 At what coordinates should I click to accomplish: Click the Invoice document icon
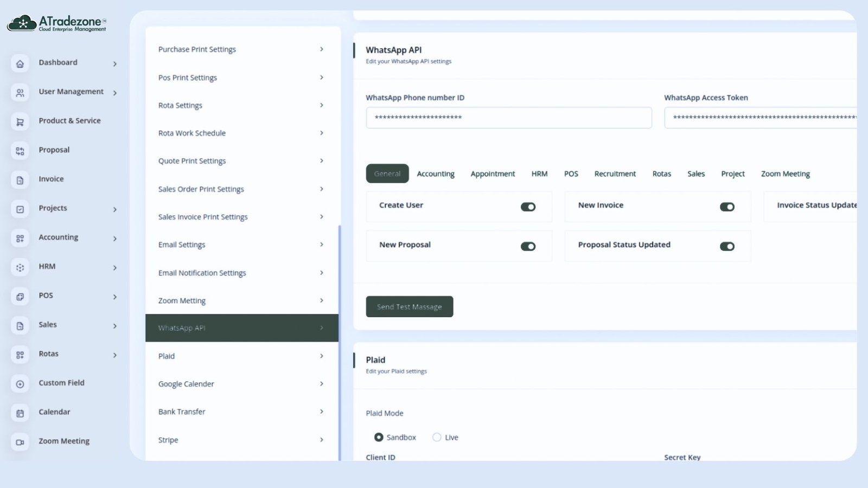pos(20,180)
